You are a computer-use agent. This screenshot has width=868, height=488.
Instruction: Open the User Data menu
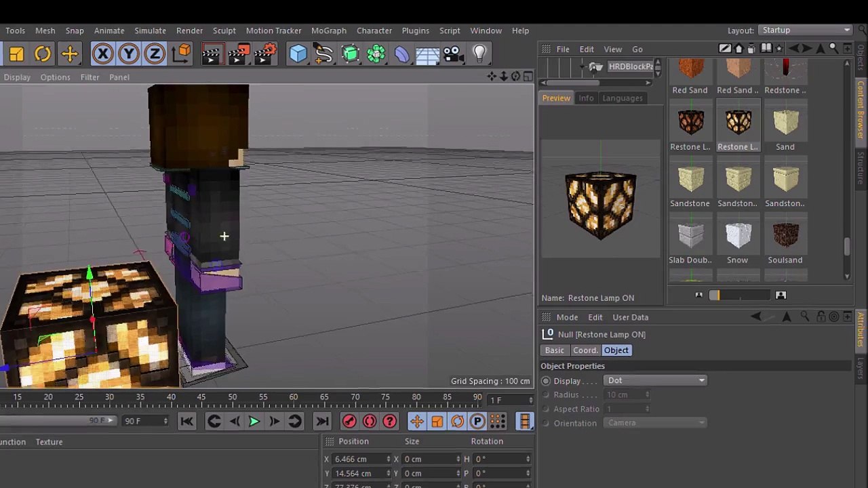[x=631, y=317]
